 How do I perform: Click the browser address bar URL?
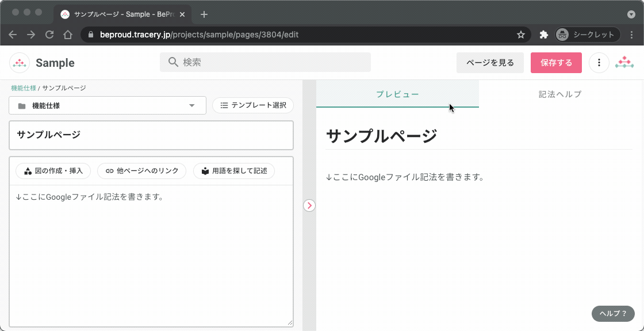coord(199,35)
